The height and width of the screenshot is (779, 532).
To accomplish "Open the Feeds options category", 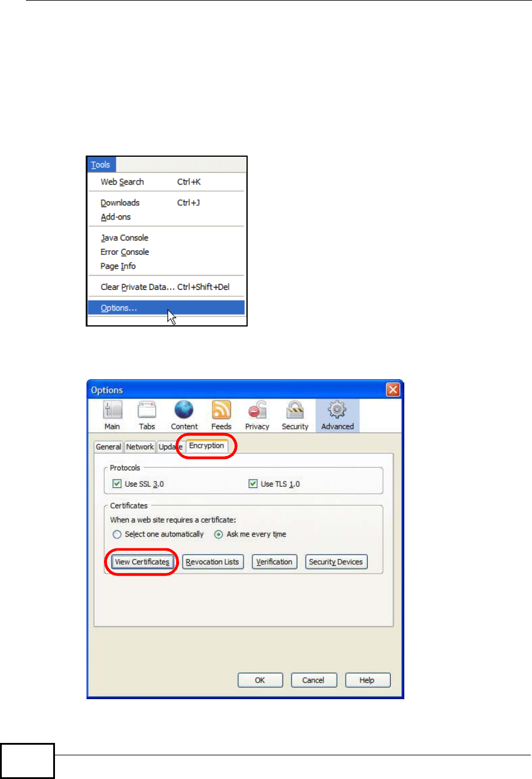I will coord(222,415).
